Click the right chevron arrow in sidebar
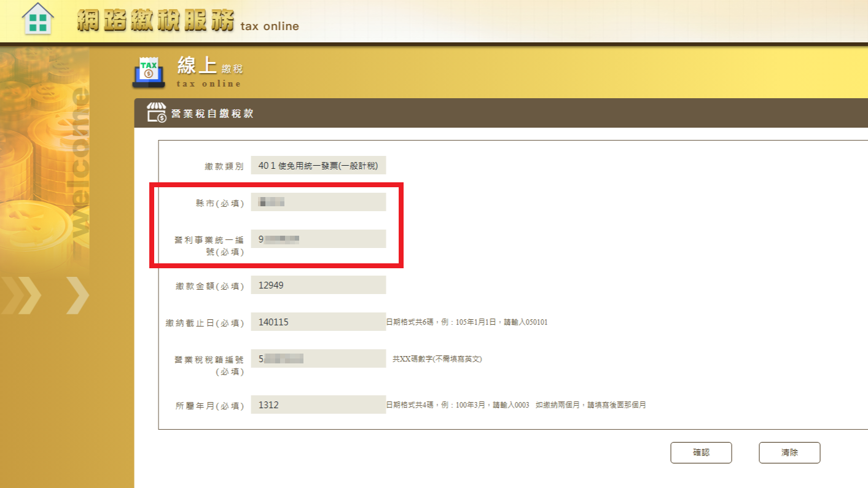The width and height of the screenshot is (868, 488). 77,296
